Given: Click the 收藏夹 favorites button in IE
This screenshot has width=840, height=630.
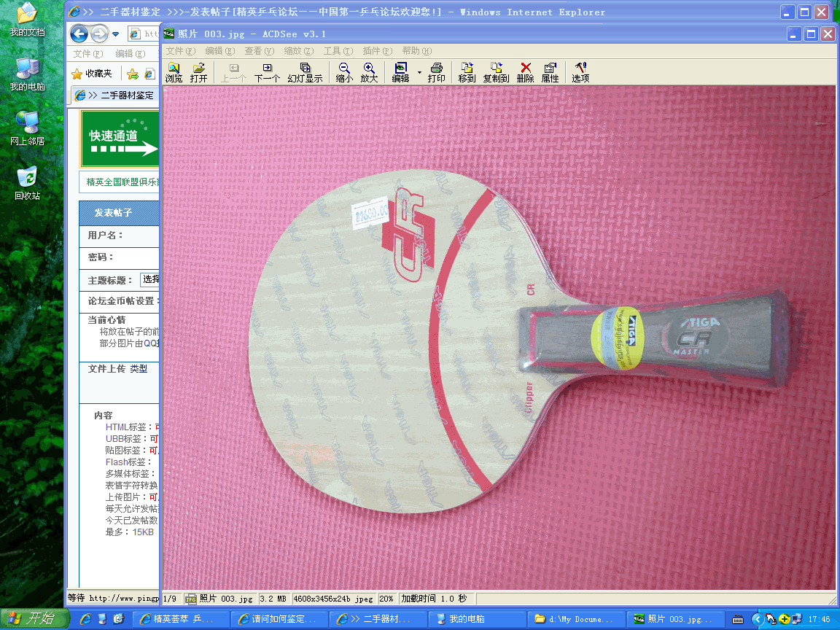Looking at the screenshot, I should coord(92,74).
